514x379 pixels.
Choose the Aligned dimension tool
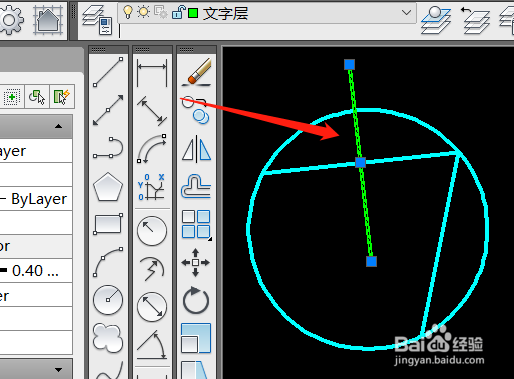152,111
